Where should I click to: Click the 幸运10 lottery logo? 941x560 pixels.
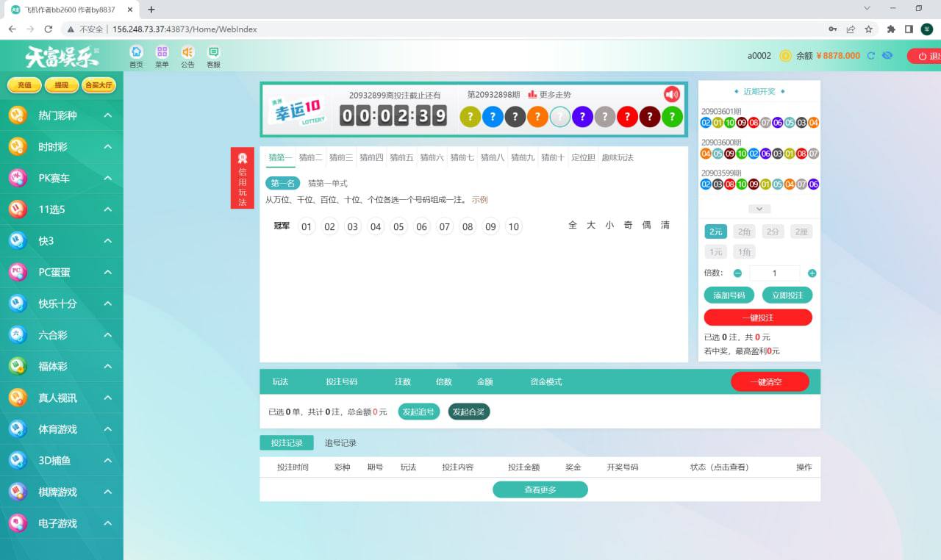click(x=297, y=110)
